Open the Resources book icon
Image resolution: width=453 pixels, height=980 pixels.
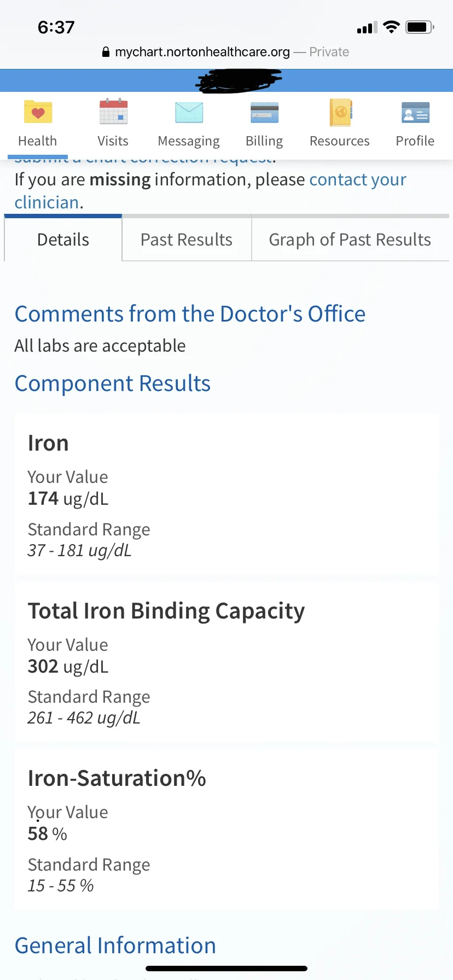[340, 112]
